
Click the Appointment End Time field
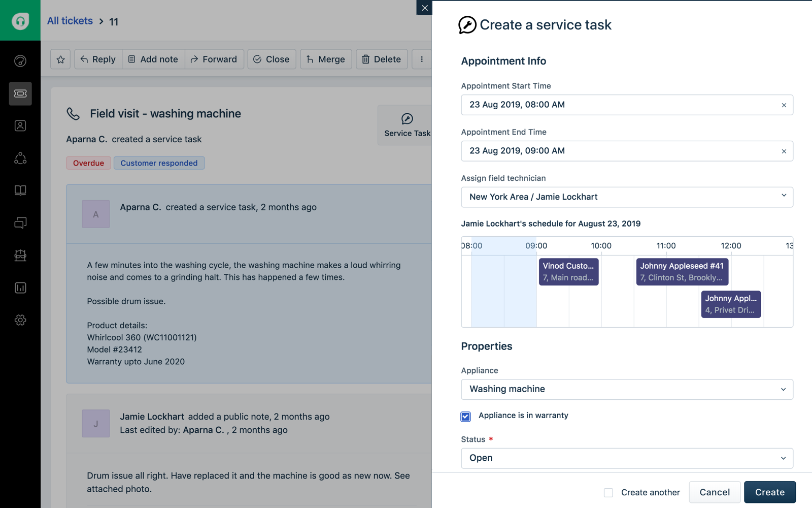(x=619, y=151)
